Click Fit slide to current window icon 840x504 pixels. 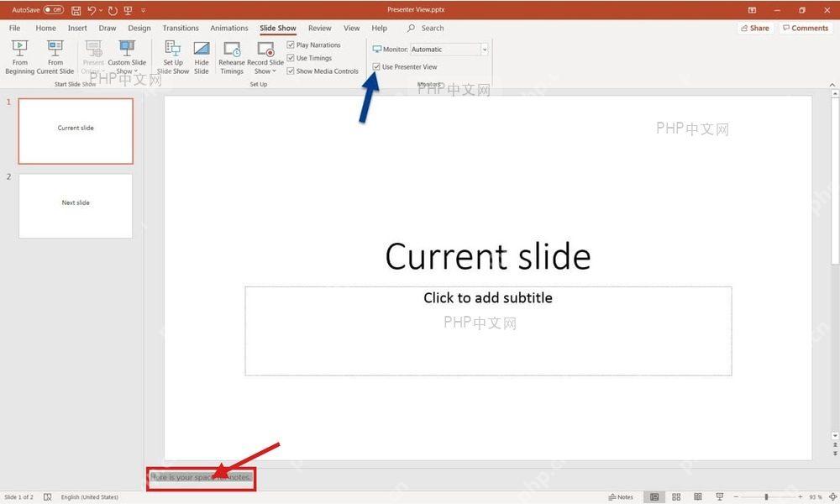click(832, 497)
